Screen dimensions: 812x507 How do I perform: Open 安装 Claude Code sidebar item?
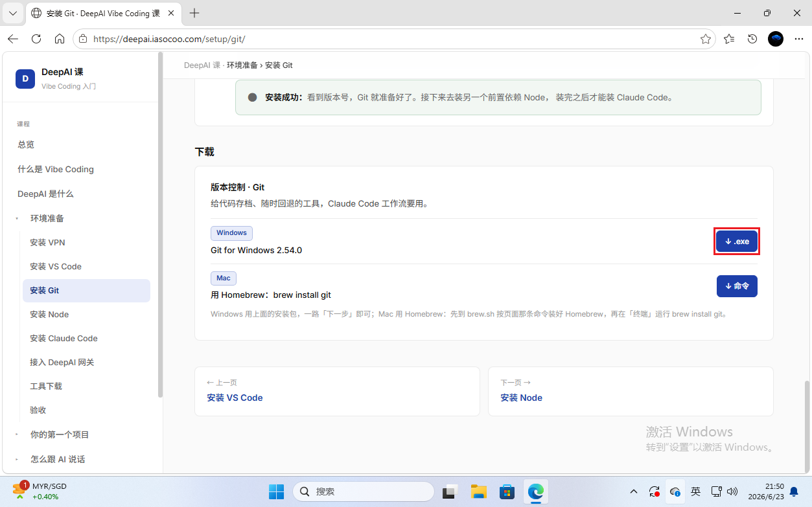[64, 338]
